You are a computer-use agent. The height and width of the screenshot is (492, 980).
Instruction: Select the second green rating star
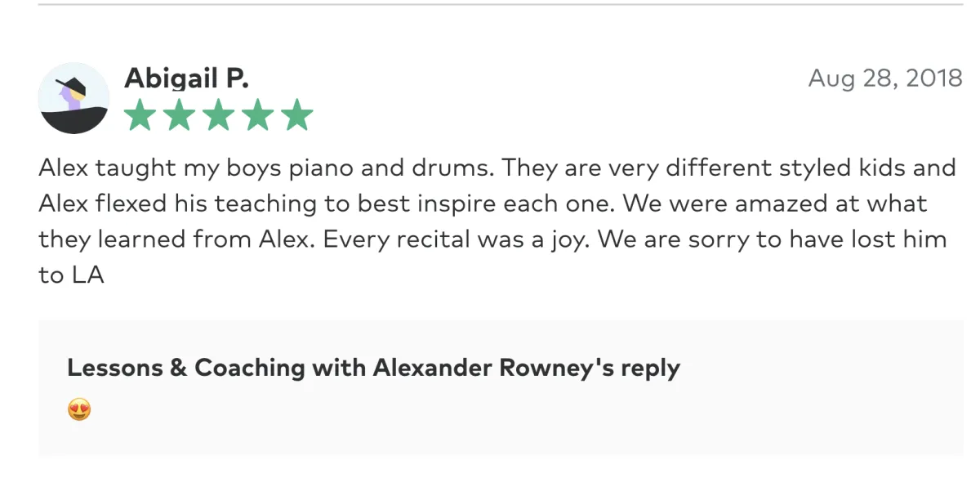pos(179,115)
